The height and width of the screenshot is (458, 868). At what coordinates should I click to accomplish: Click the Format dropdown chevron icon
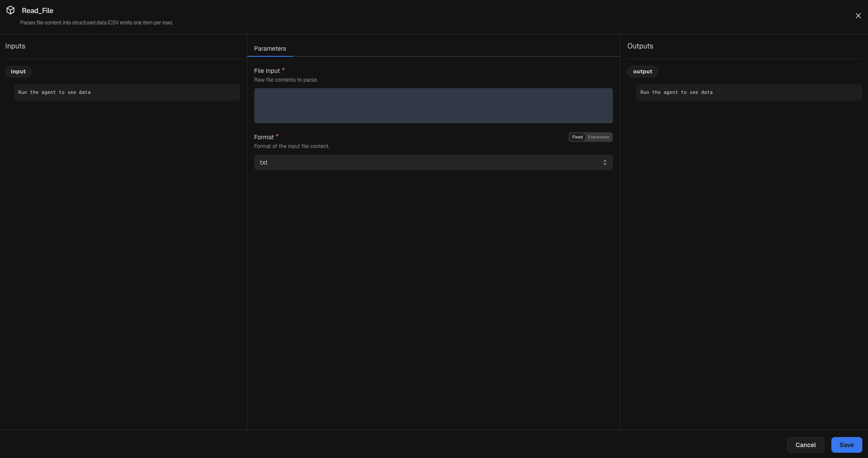605,162
